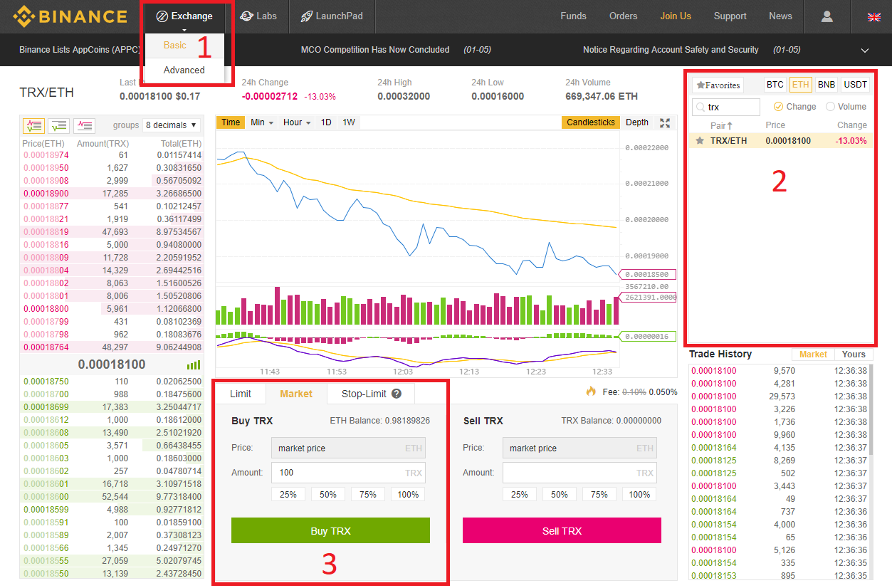Image resolution: width=892 pixels, height=588 pixels.
Task: Click the fee flame icon
Action: tap(591, 391)
